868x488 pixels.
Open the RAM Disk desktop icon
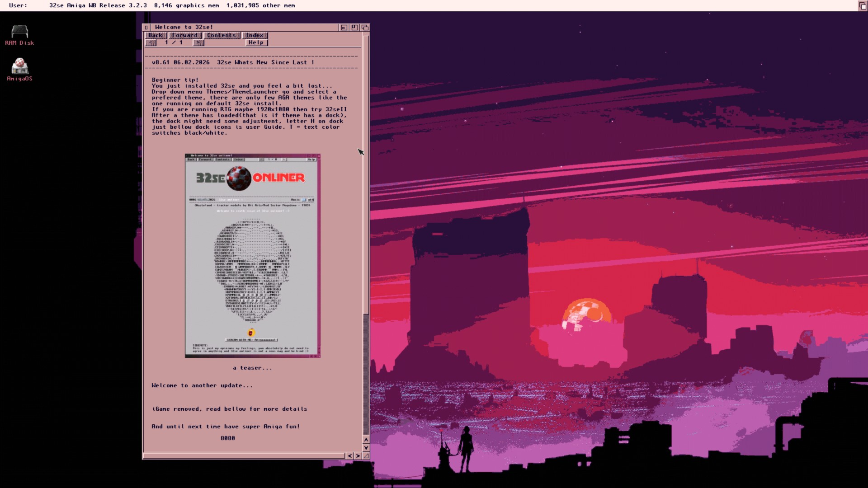click(x=19, y=32)
